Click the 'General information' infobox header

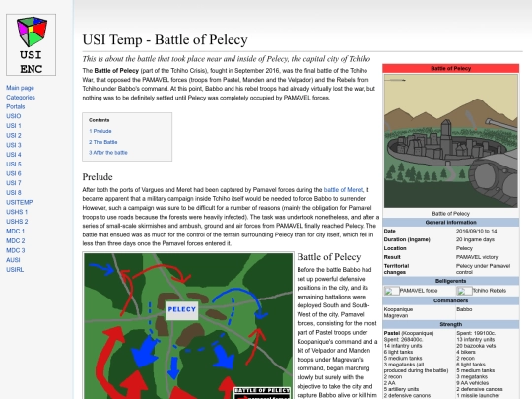[451, 223]
